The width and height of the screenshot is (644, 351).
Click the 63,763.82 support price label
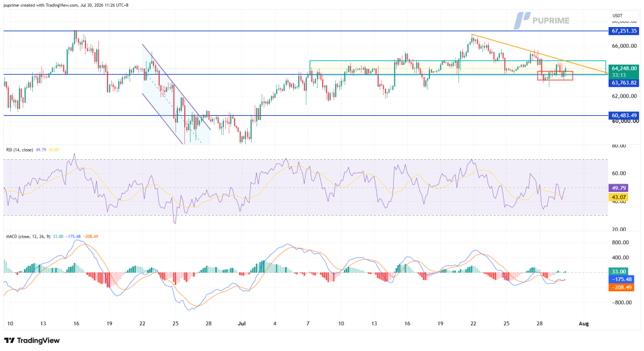tap(624, 82)
